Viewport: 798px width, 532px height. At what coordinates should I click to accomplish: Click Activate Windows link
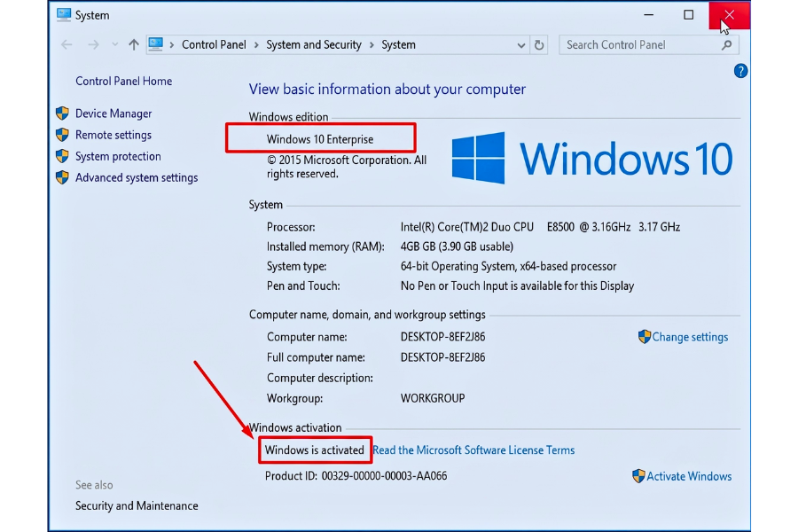click(x=689, y=476)
